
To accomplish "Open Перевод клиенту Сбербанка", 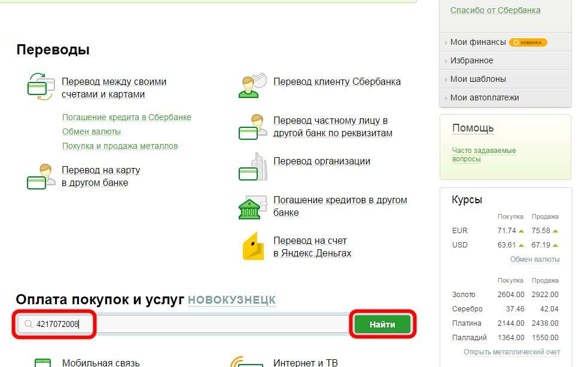I will tap(337, 81).
